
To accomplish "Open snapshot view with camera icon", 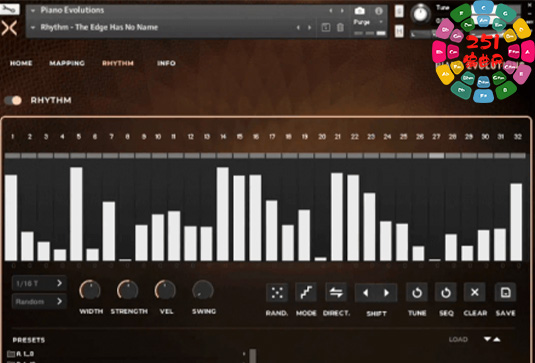I will point(360,11).
